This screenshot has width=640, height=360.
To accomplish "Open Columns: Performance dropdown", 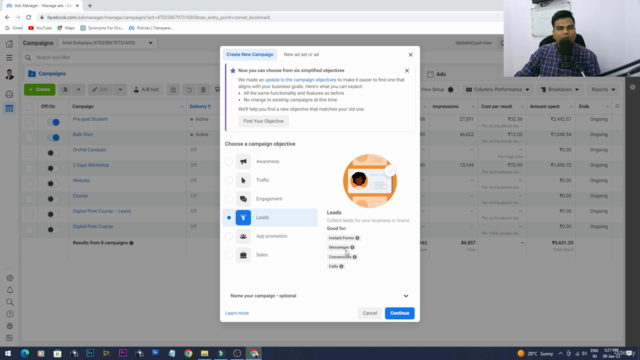I will [498, 89].
